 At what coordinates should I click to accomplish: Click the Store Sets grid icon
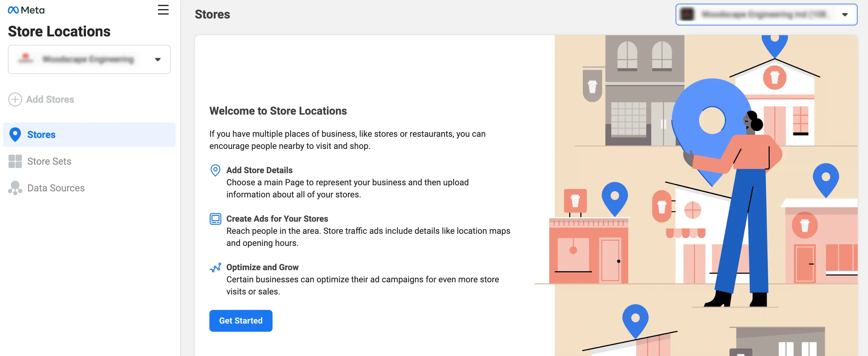(x=15, y=161)
